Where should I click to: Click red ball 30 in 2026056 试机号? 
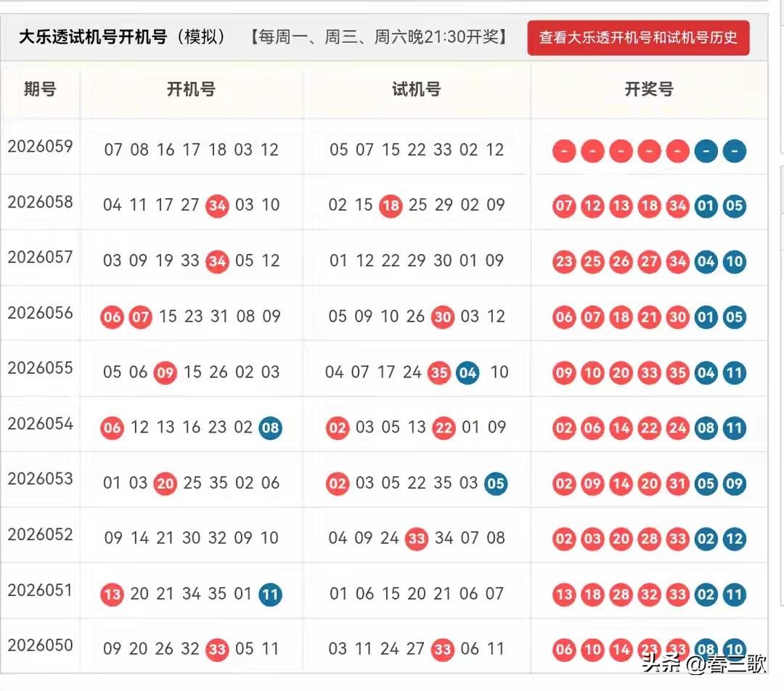(x=443, y=317)
